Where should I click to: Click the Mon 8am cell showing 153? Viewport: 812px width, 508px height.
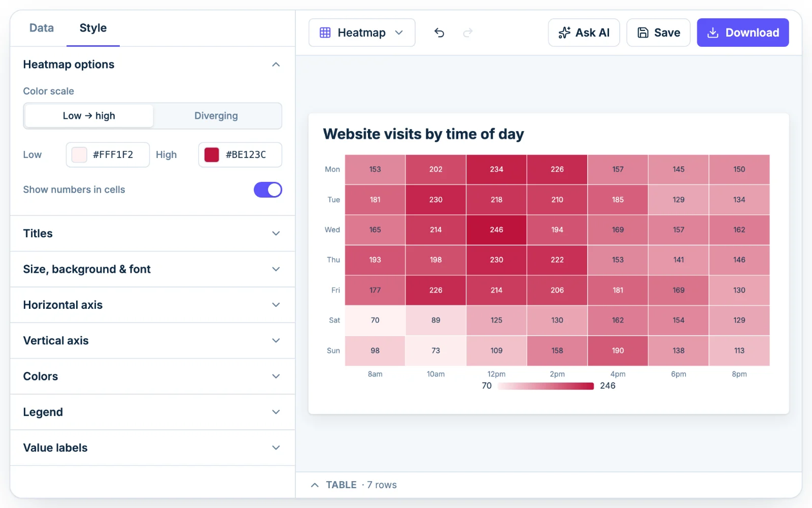pos(375,169)
